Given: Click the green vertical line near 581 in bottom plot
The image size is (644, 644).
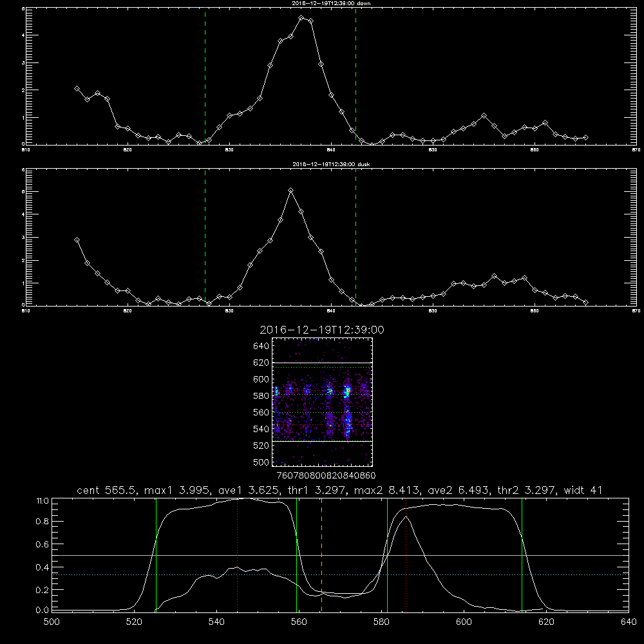Looking at the screenshot, I should click(387, 554).
